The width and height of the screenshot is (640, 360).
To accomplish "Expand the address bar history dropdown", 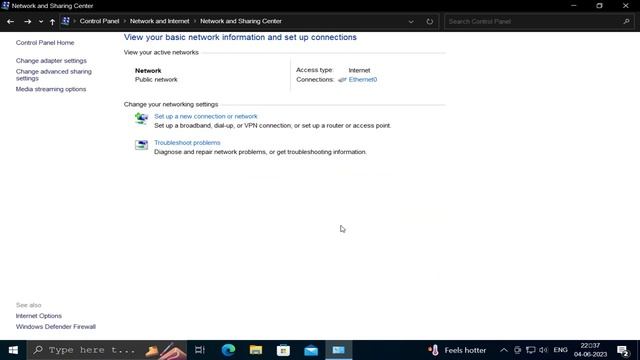I will click(411, 21).
